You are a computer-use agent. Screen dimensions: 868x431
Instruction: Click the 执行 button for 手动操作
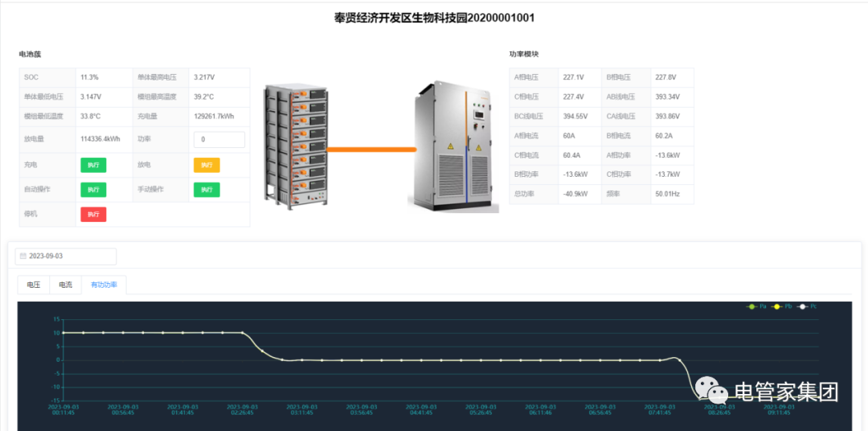click(x=207, y=190)
